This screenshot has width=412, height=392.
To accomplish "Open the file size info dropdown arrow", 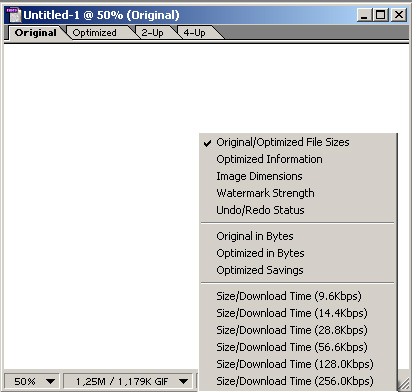I will click(x=183, y=381).
